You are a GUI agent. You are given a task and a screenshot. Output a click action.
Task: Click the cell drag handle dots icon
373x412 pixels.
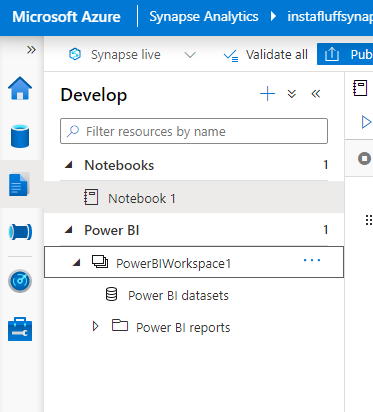[x=369, y=220]
